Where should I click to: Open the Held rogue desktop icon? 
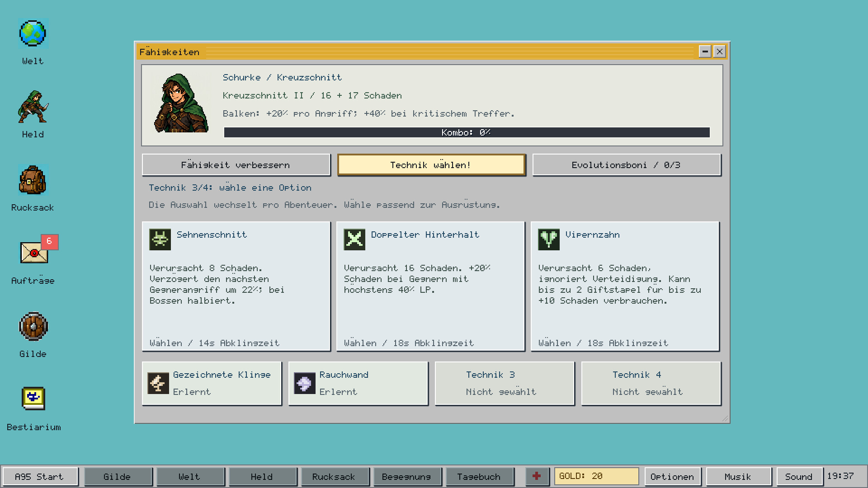33,107
